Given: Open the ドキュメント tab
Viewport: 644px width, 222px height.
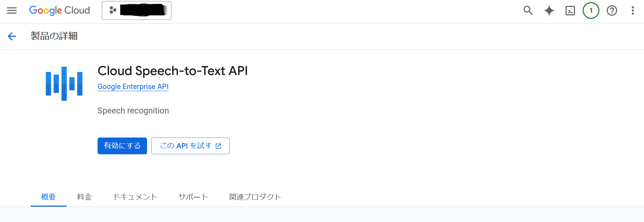Looking at the screenshot, I should tap(135, 197).
